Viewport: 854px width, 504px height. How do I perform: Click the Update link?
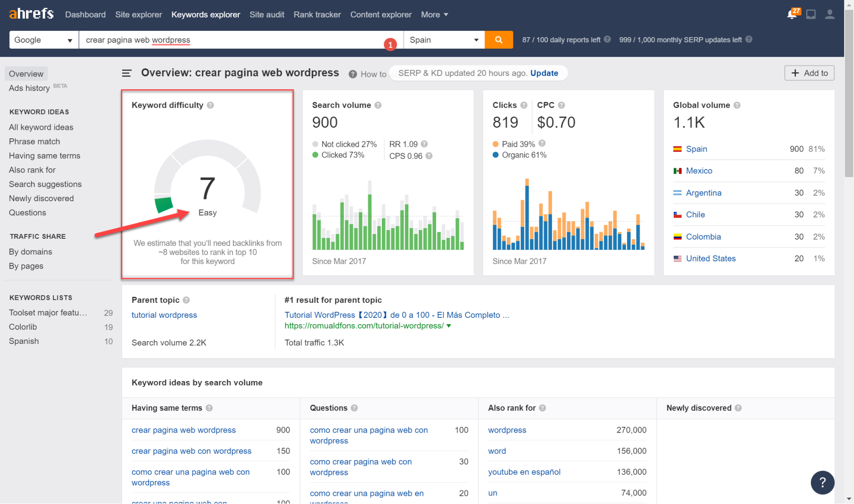544,73
